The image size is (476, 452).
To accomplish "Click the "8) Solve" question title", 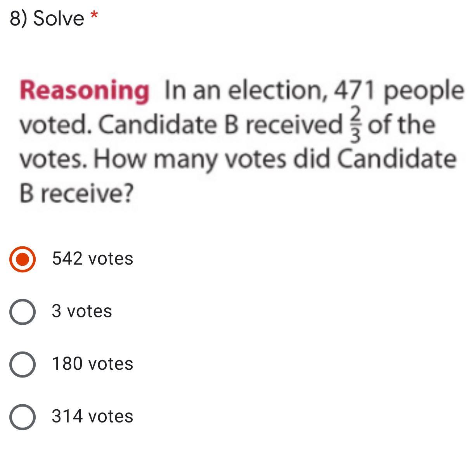I will click(x=47, y=18).
